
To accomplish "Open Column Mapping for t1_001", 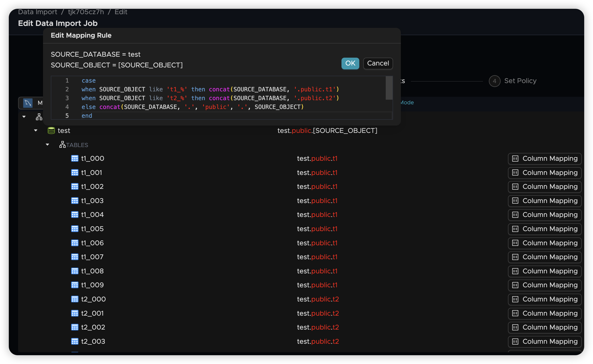I will click(545, 173).
